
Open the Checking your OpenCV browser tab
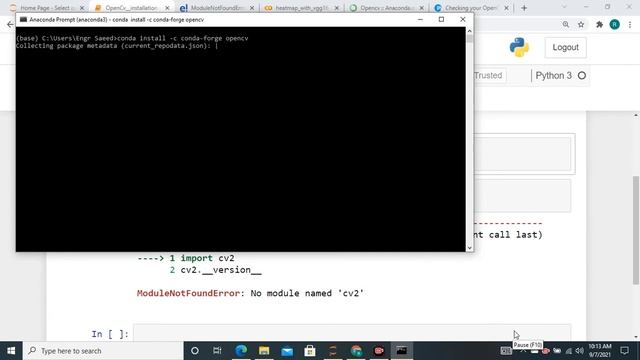click(471, 8)
